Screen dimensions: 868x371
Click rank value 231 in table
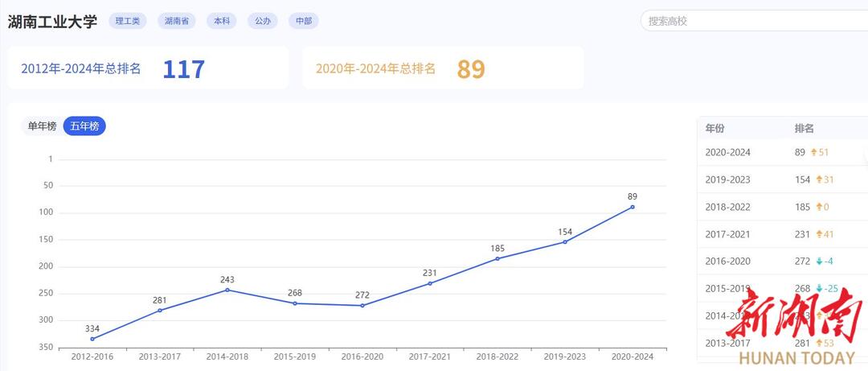pyautogui.click(x=803, y=234)
